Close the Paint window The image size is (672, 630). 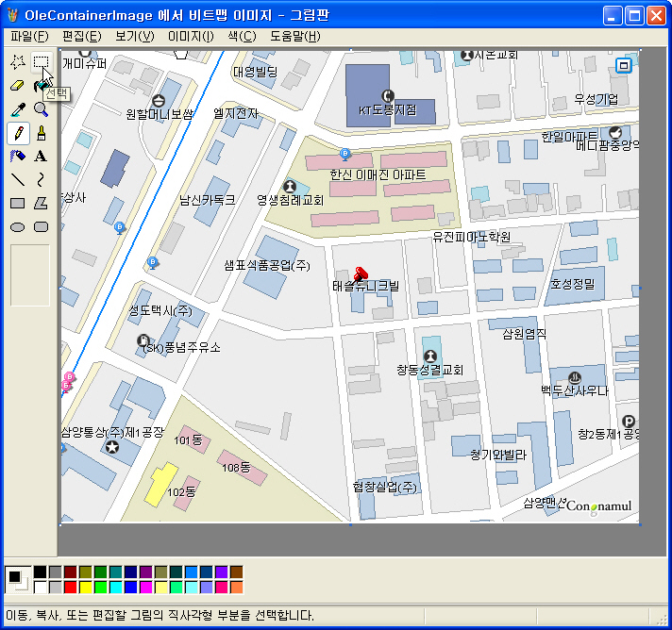(656, 16)
